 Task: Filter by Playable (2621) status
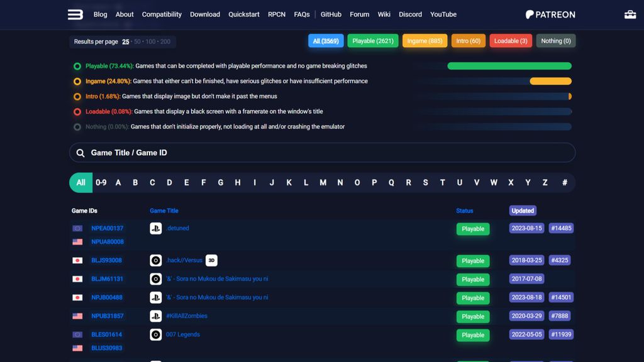pos(373,41)
